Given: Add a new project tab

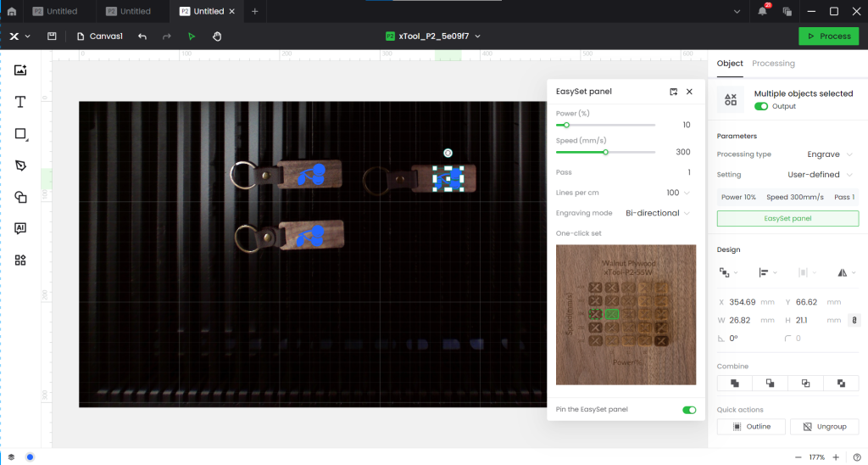Looking at the screenshot, I should [254, 11].
